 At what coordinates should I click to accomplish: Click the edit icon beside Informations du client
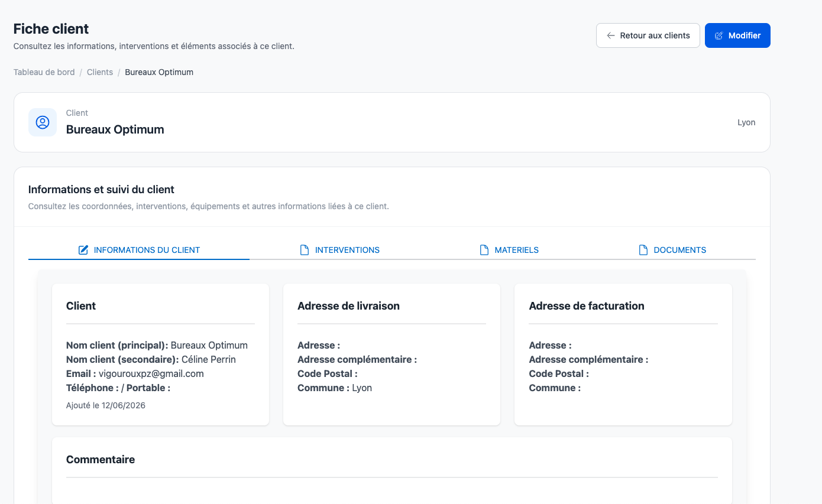83,250
